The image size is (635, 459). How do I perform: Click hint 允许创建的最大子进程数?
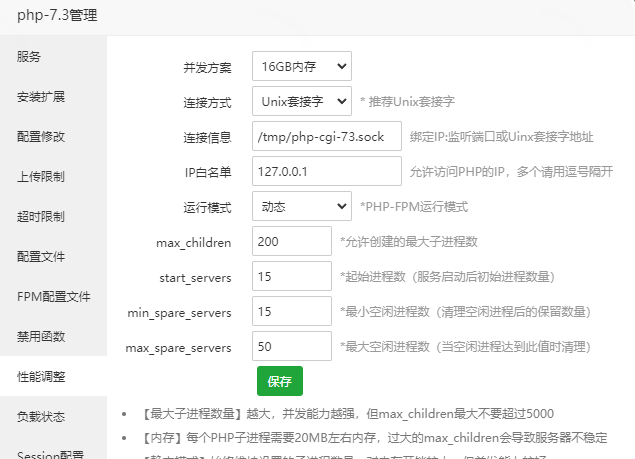(x=409, y=242)
